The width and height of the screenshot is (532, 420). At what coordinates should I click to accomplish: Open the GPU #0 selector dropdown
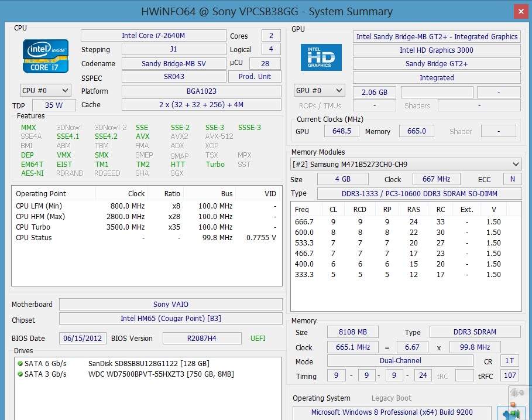[320, 91]
